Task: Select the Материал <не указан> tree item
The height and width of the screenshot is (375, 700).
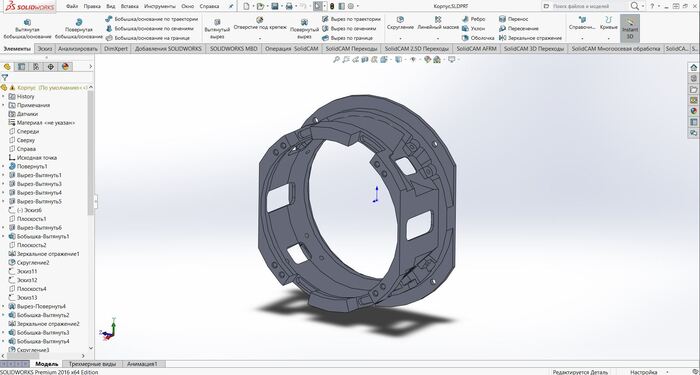Action: tap(42, 123)
